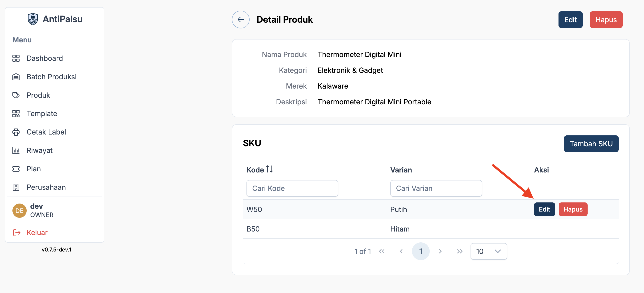Click the Cetak Label printer icon
644x293 pixels.
click(16, 132)
